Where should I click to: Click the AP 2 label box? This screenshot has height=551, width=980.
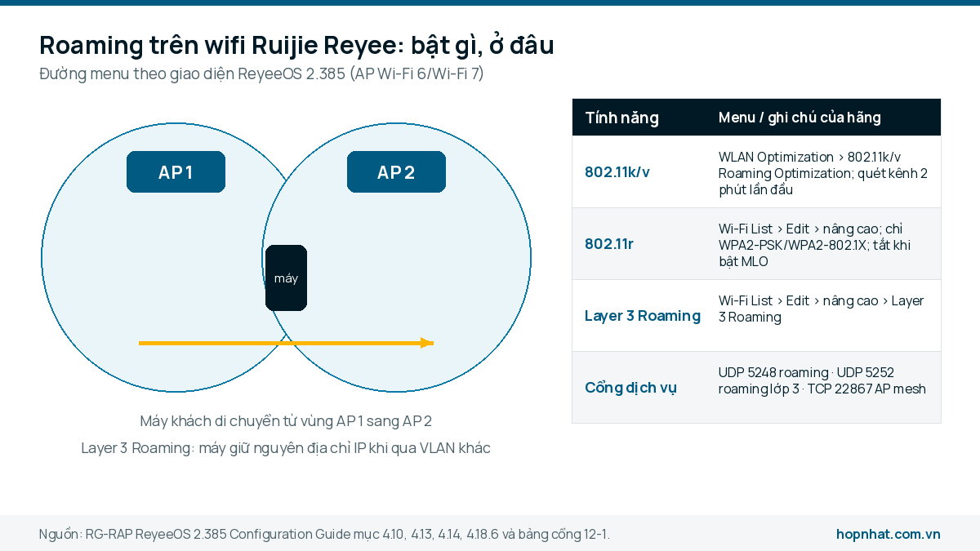(396, 172)
